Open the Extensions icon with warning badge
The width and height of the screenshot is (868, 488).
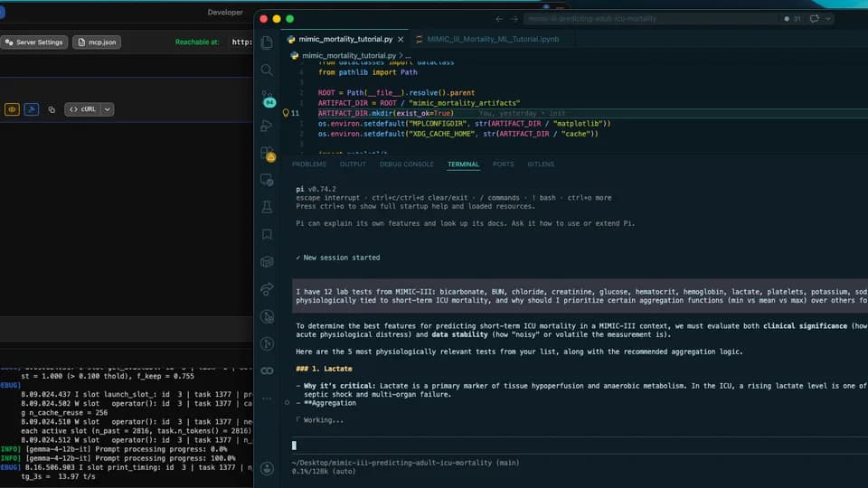point(268,154)
